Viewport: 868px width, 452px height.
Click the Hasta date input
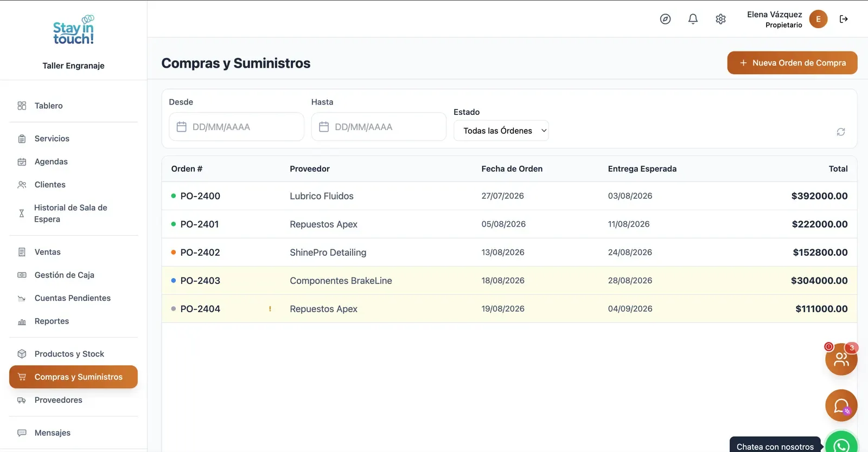pos(379,127)
